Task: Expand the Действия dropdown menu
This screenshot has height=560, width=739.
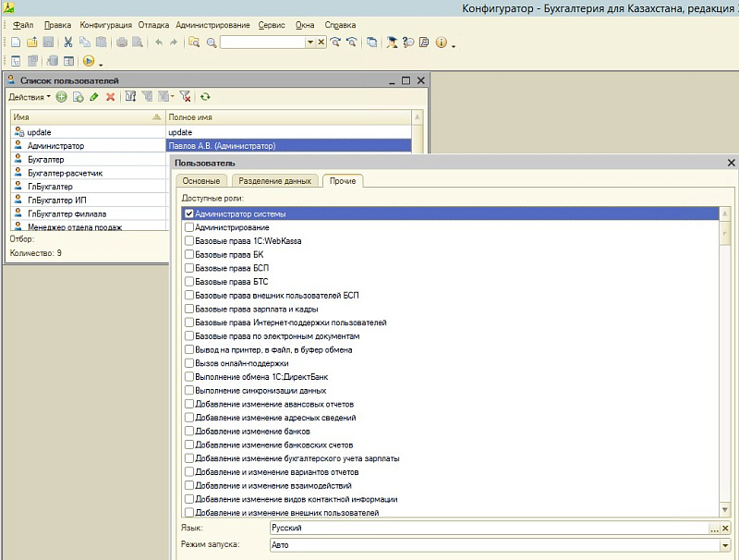Action: coord(30,97)
